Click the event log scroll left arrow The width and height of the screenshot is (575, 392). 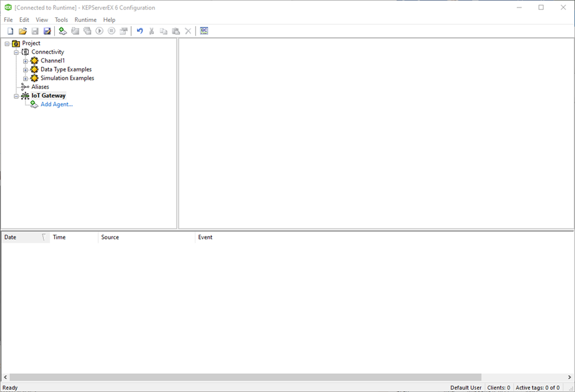tap(6, 378)
